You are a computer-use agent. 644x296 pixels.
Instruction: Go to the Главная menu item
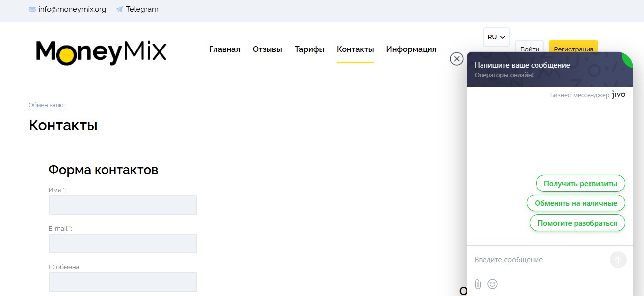point(224,49)
